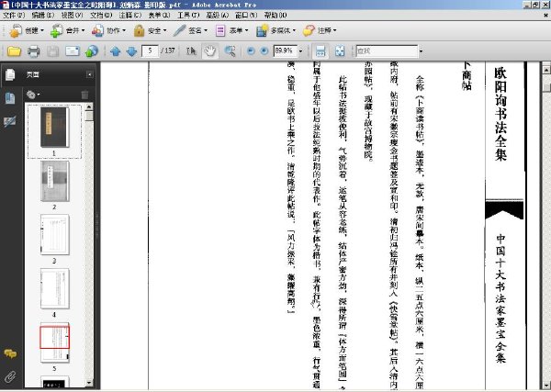Open the 文档 (Document) menu
Screen dimensions: 551x392
tap(101, 15)
